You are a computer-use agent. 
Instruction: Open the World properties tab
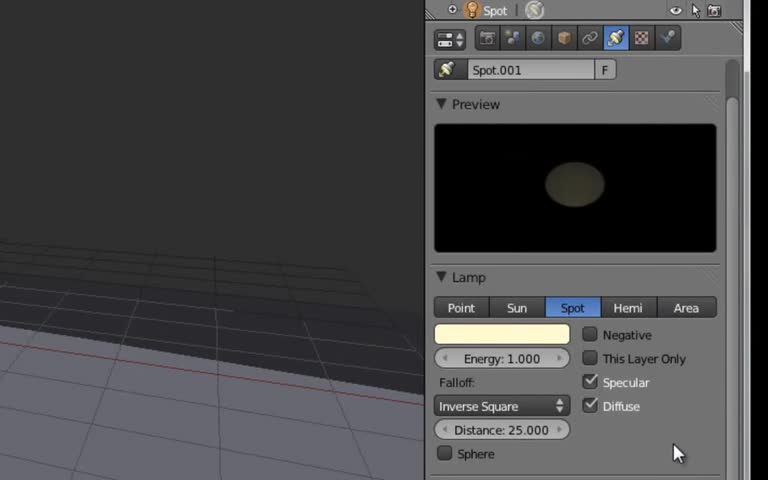[538, 38]
